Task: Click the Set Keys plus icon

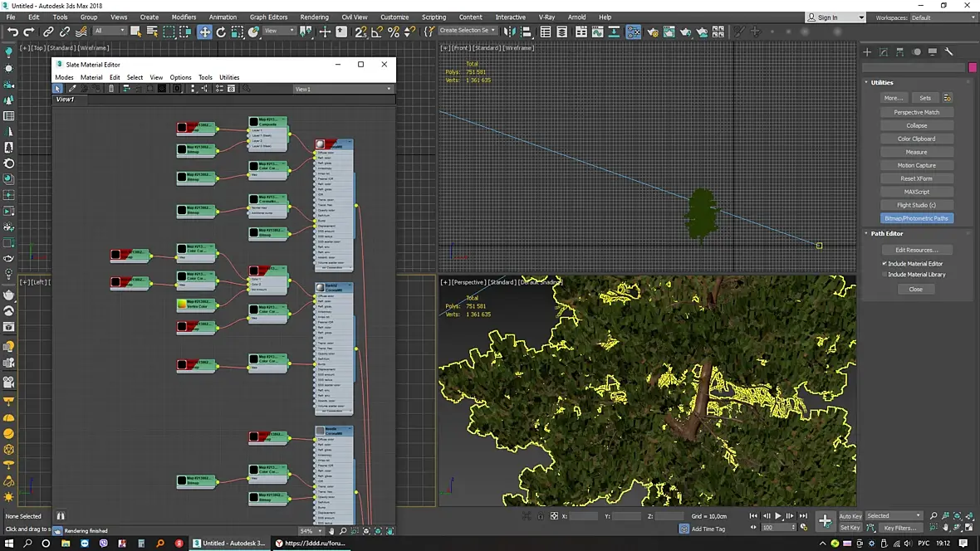Action: pos(825,520)
